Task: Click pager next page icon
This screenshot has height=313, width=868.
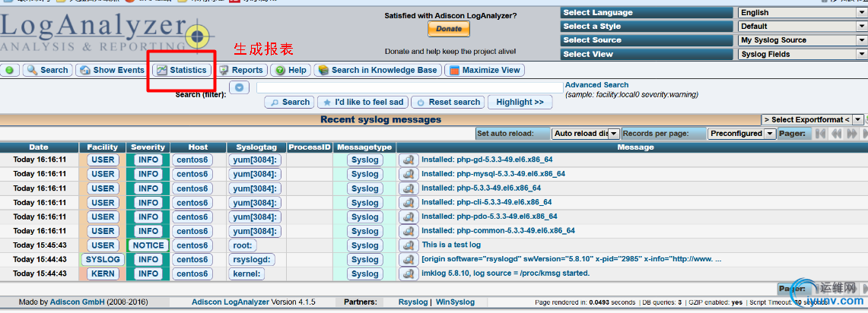Action: [x=852, y=133]
